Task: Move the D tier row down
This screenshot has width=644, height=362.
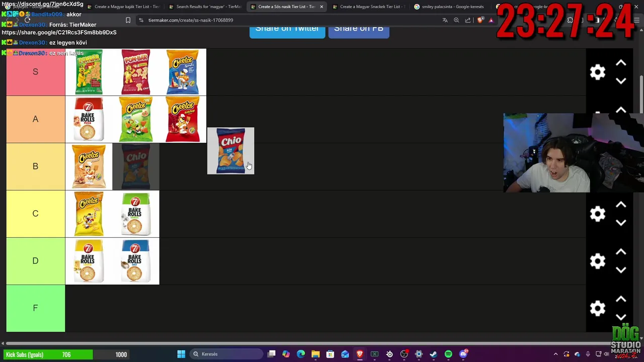Action: tap(621, 270)
